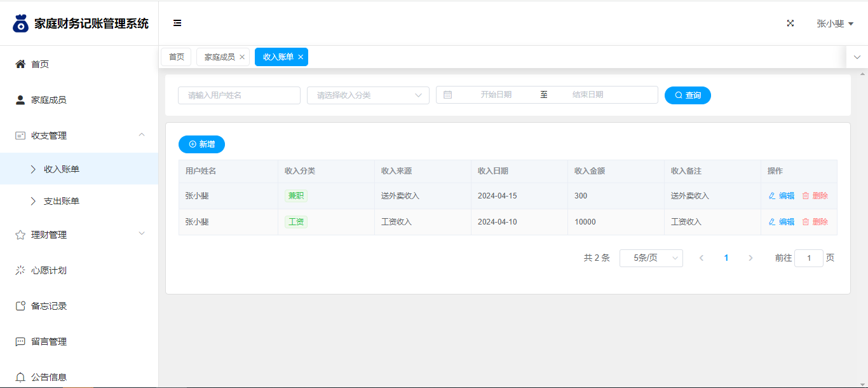Open 心愿计划 in the sidebar
Image resolution: width=868 pixels, height=388 pixels.
click(x=48, y=270)
